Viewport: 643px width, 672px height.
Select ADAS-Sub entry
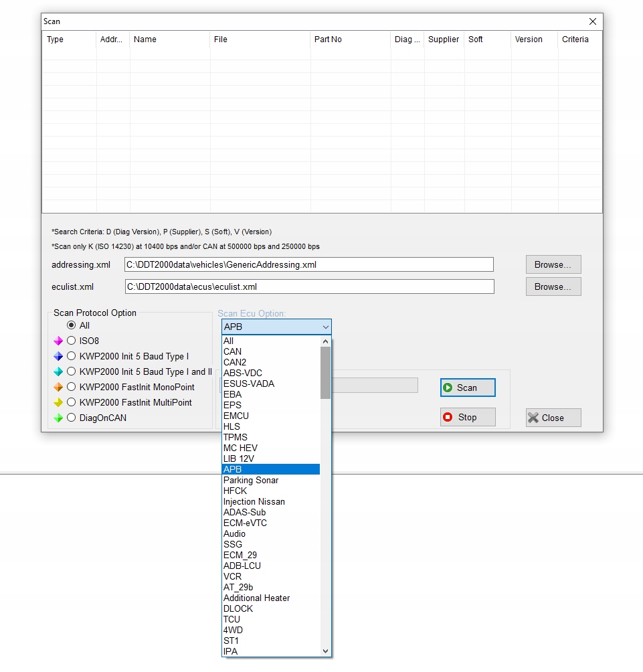271,513
